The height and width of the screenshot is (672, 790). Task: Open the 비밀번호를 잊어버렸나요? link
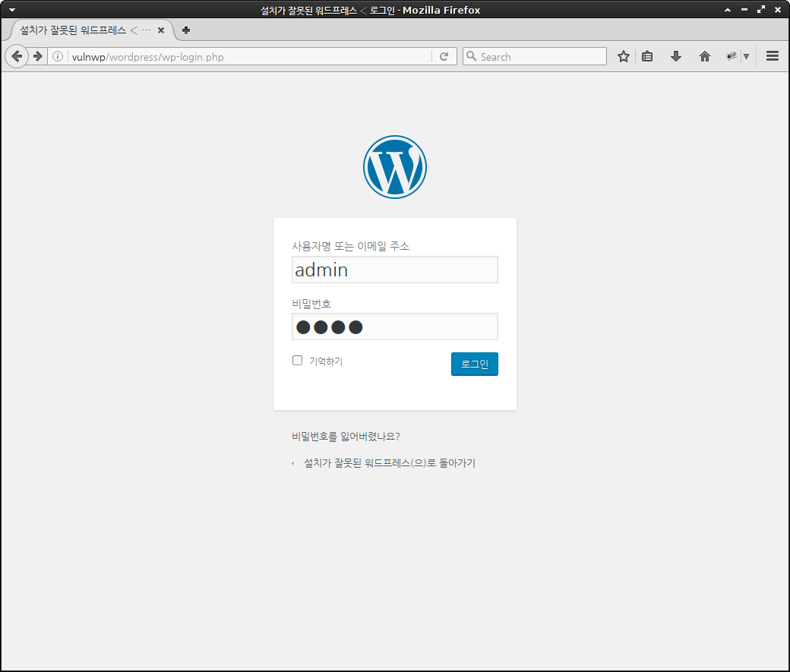coord(346,437)
